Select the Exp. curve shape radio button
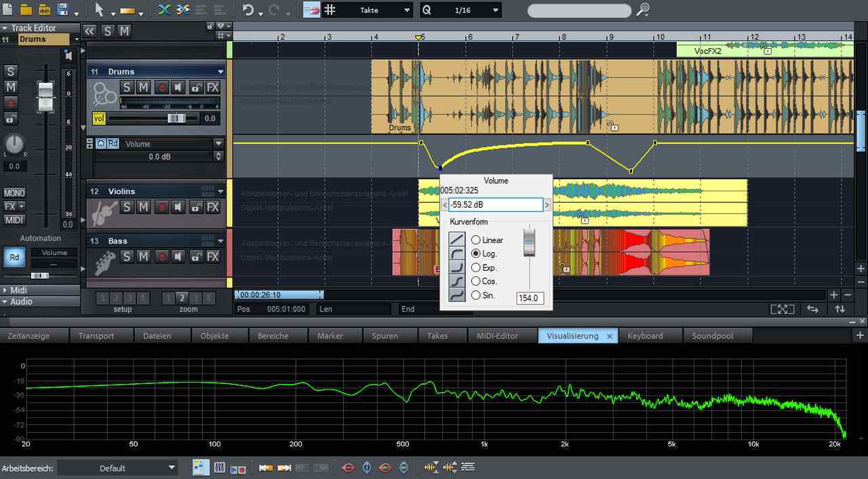The width and height of the screenshot is (868, 479). 475,267
